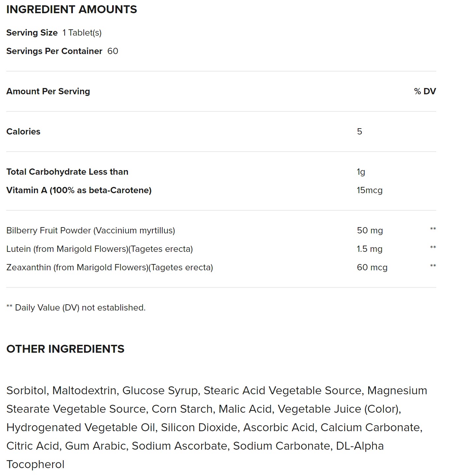This screenshot has width=454, height=476.
Task: Click the 50 mg Bilberry amount
Action: point(370,230)
